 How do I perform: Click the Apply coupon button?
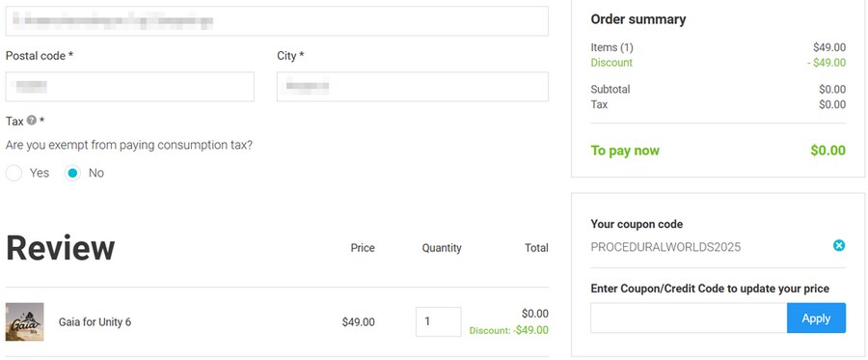(816, 318)
